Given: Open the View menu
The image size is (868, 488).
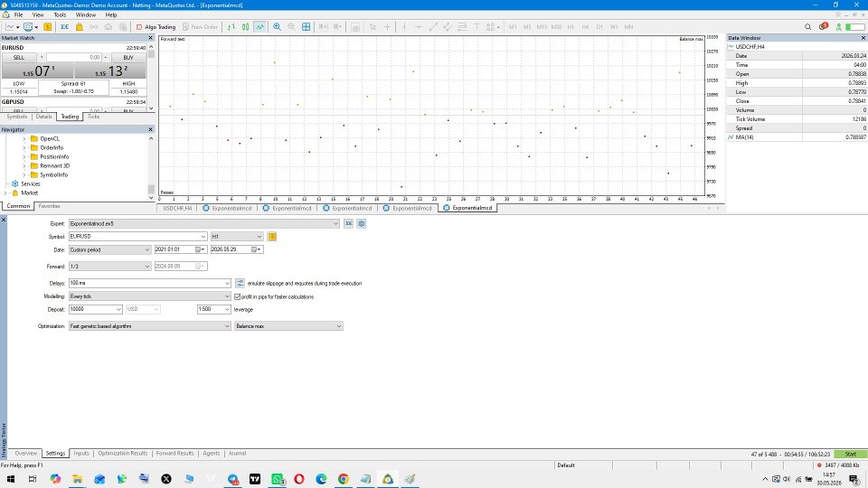Looking at the screenshot, I should tap(38, 15).
